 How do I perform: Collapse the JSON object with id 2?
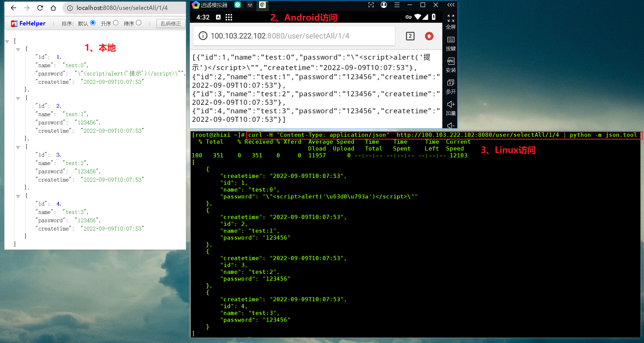pyautogui.click(x=18, y=98)
